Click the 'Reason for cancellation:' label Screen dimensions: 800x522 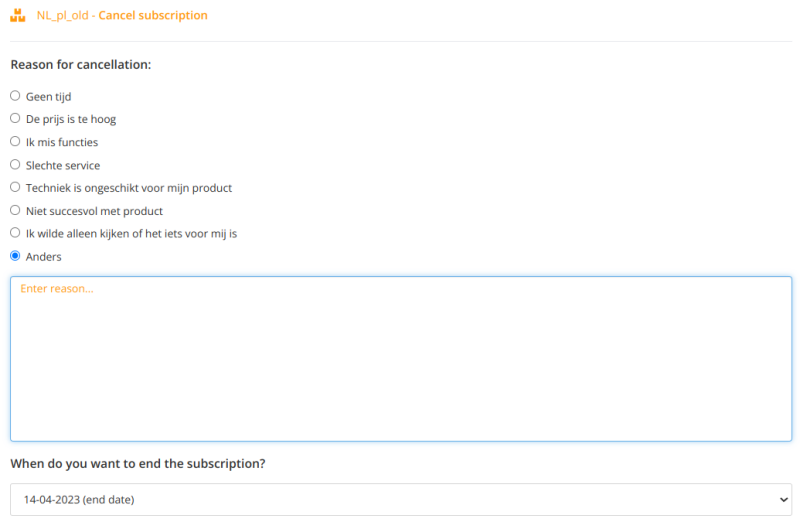click(81, 65)
